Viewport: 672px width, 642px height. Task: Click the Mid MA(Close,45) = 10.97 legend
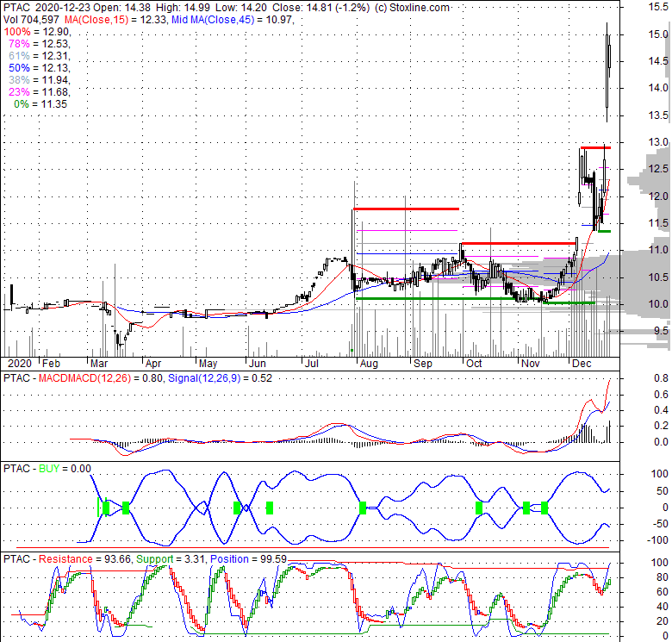(x=232, y=19)
